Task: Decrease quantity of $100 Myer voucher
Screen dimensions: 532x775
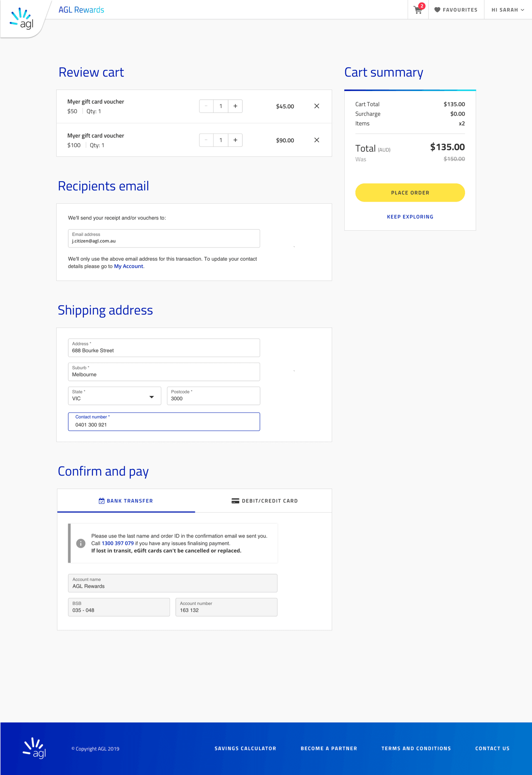Action: (206, 140)
